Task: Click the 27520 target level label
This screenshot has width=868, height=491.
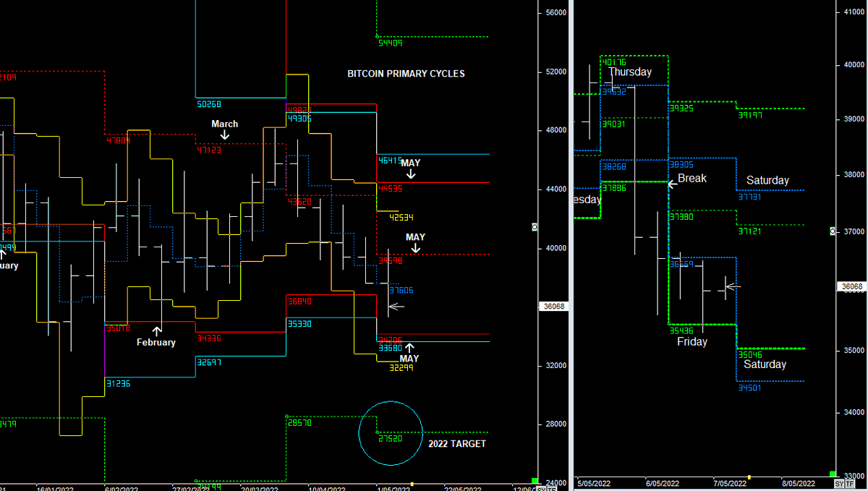Action: 391,439
